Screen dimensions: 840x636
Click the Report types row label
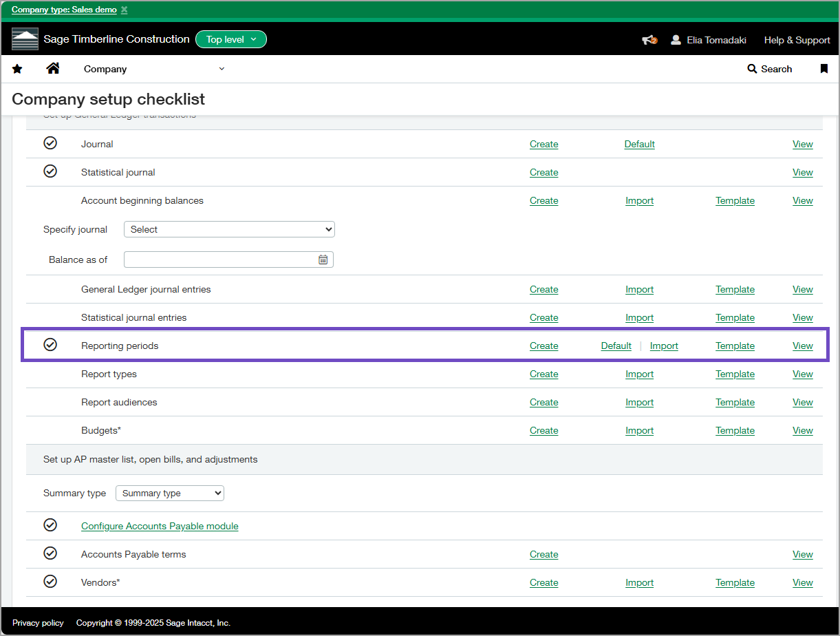[109, 374]
